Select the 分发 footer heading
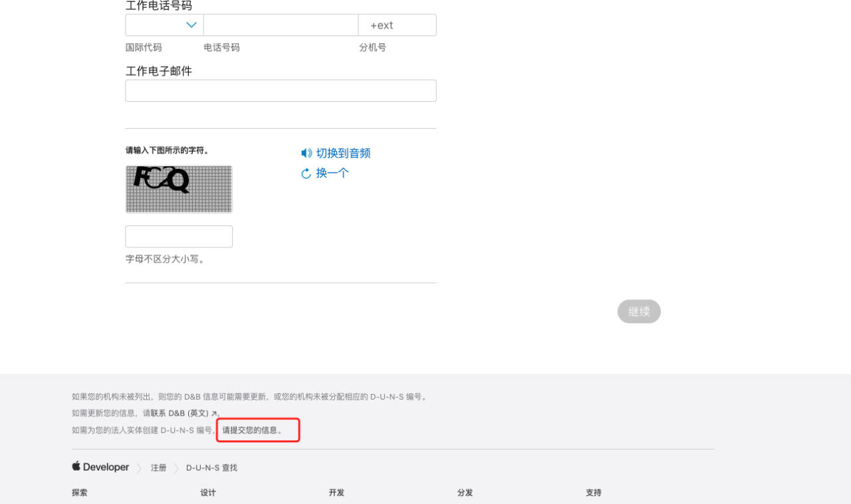The width and height of the screenshot is (851, 504). (465, 493)
